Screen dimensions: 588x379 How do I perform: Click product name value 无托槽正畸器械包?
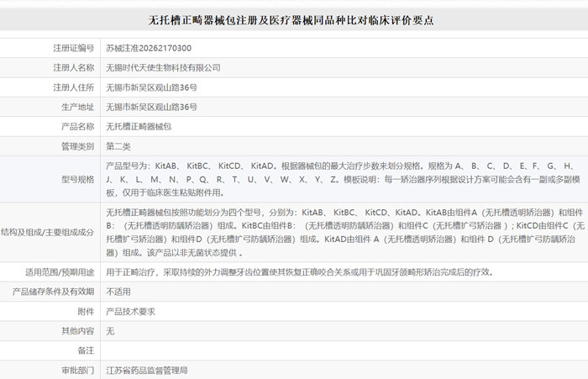(x=139, y=126)
